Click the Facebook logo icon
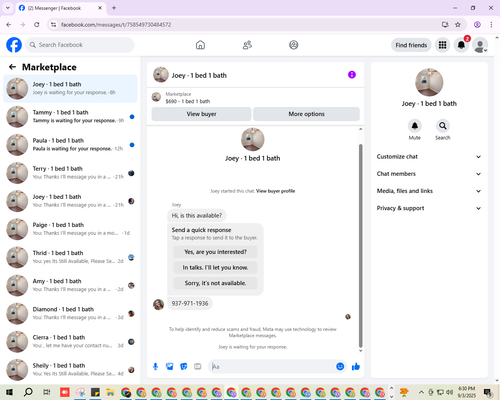Image resolution: width=500 pixels, height=400 pixels. [x=14, y=45]
